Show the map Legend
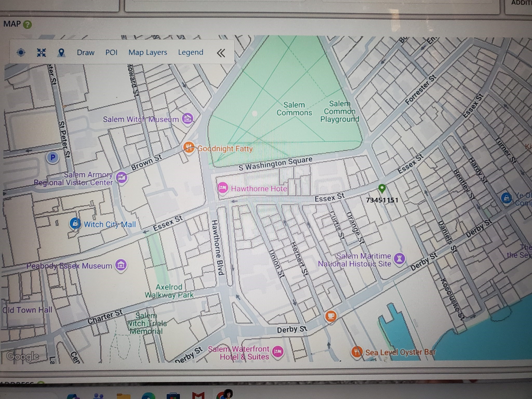Screen dimensions: 532x399 pyautogui.click(x=190, y=52)
